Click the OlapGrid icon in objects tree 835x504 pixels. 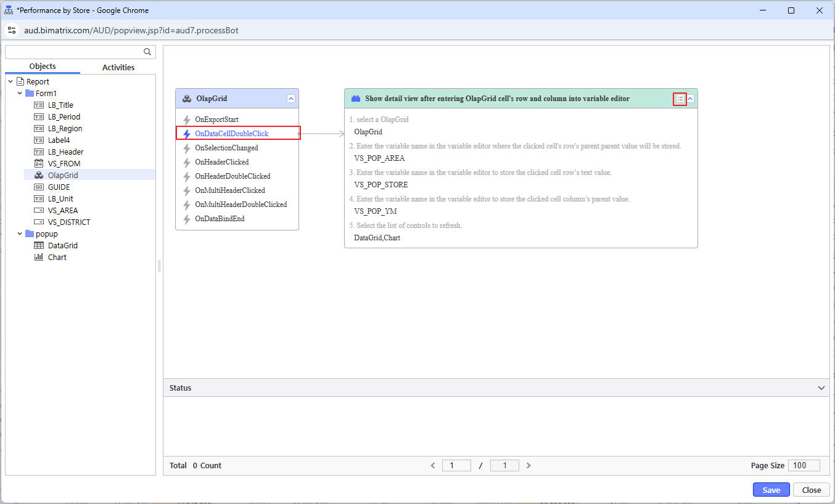tap(38, 176)
